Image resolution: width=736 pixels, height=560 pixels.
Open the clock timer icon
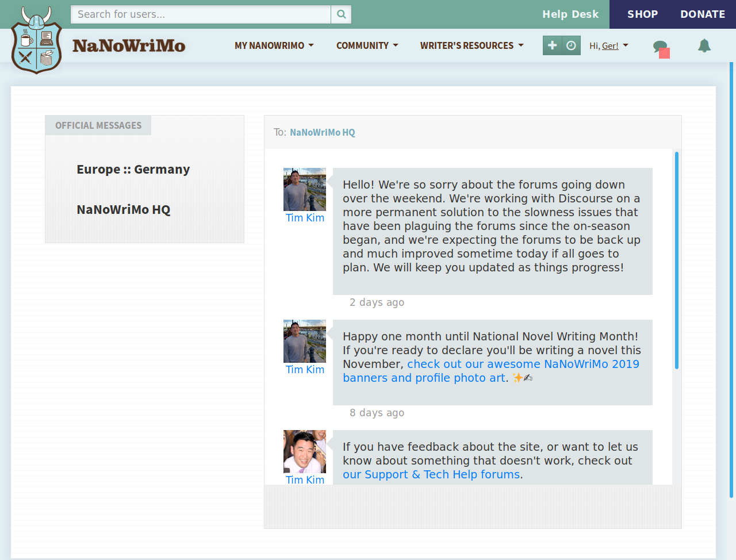[571, 45]
